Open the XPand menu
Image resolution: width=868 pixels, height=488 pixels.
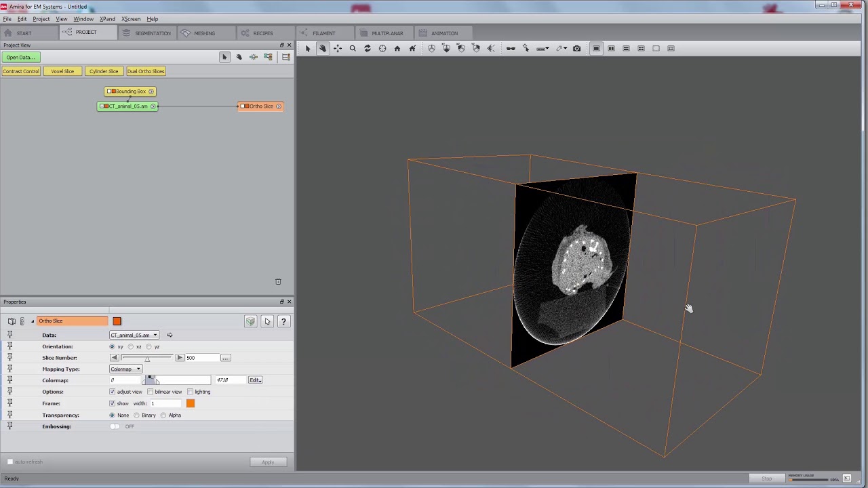107,19
